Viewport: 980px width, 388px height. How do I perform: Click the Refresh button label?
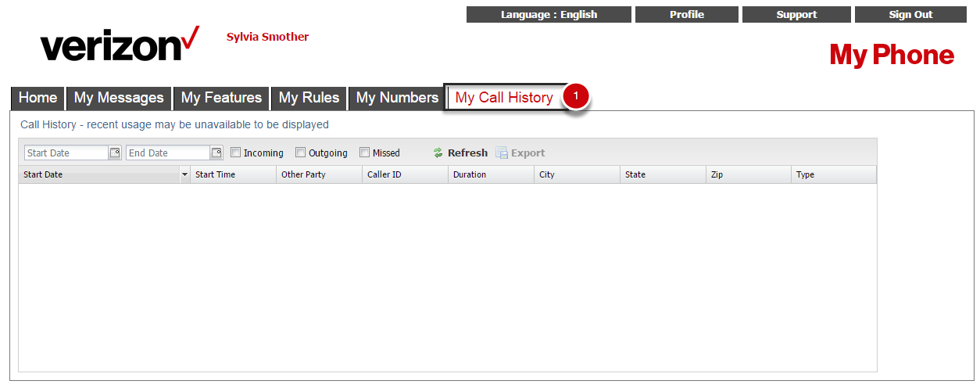467,153
